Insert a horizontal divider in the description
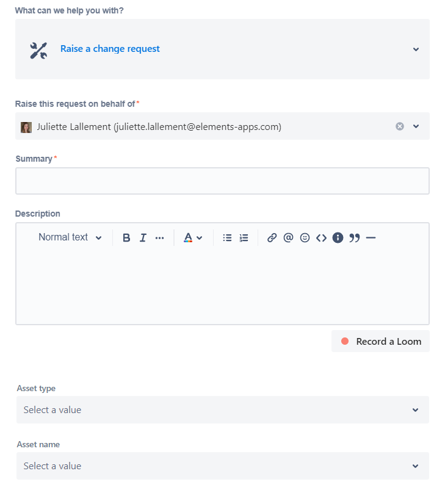This screenshot has height=504, width=445. point(371,237)
